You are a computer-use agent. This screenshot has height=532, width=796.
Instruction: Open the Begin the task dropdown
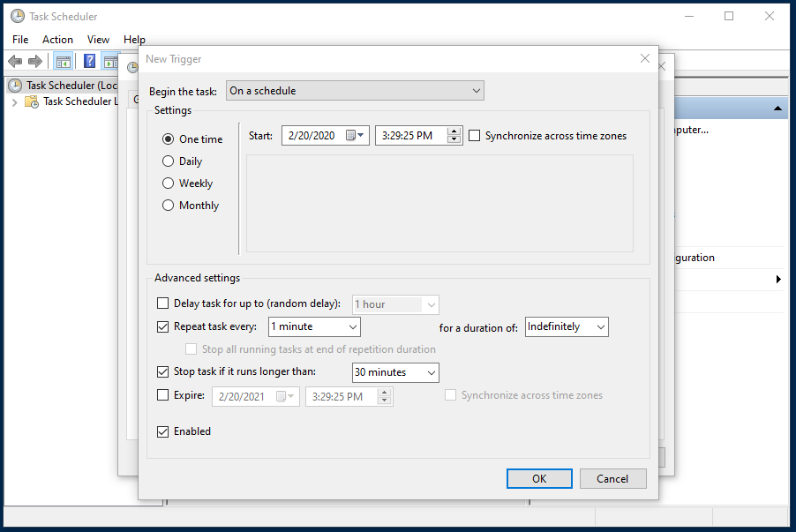pos(355,91)
